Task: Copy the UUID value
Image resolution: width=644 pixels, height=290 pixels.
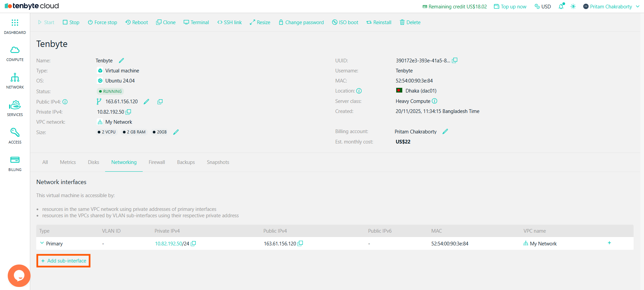Action: (x=455, y=60)
